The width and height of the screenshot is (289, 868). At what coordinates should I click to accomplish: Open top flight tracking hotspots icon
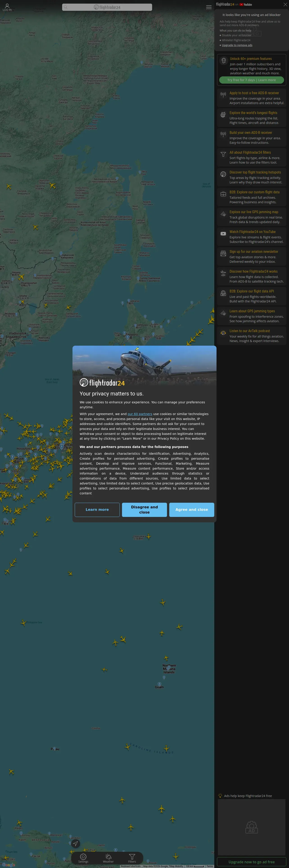223,174
